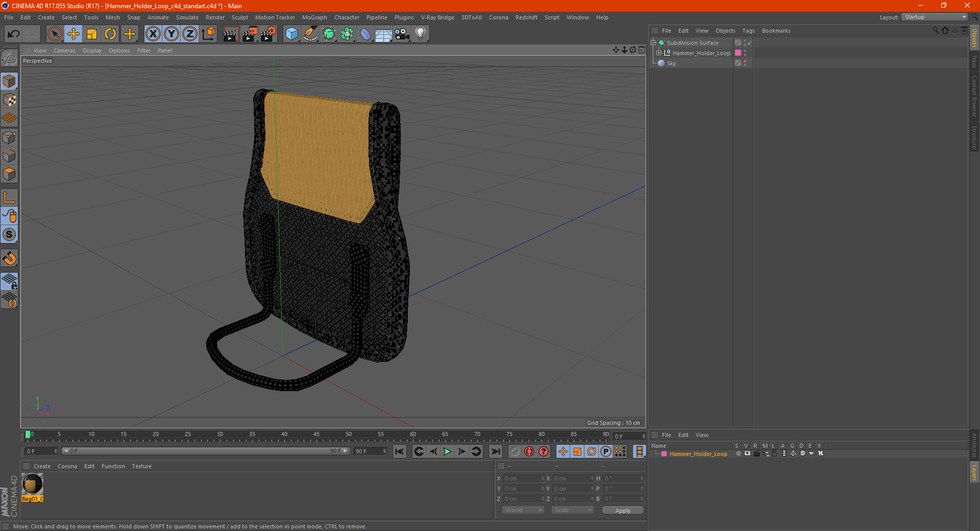
Task: Switch to Edges mode
Action: (x=9, y=156)
